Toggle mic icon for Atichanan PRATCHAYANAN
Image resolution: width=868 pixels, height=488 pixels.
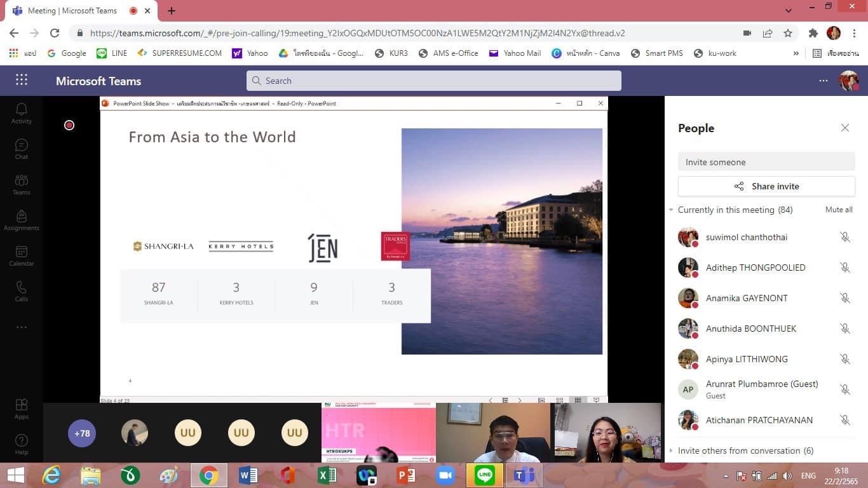844,420
